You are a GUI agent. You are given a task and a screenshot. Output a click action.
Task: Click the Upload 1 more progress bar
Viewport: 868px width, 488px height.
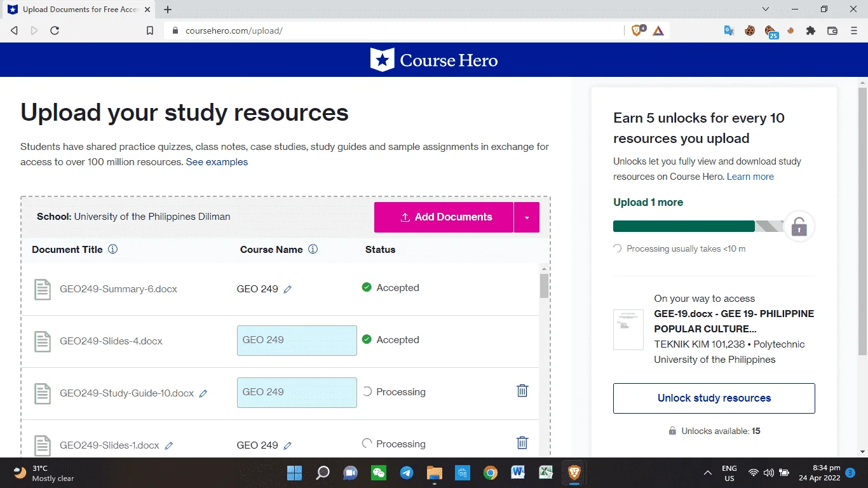tap(698, 226)
